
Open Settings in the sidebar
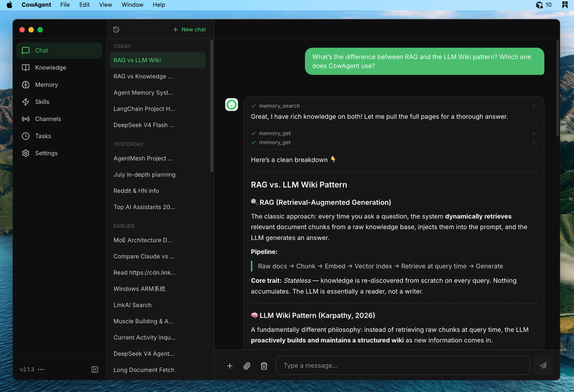[x=59, y=153]
